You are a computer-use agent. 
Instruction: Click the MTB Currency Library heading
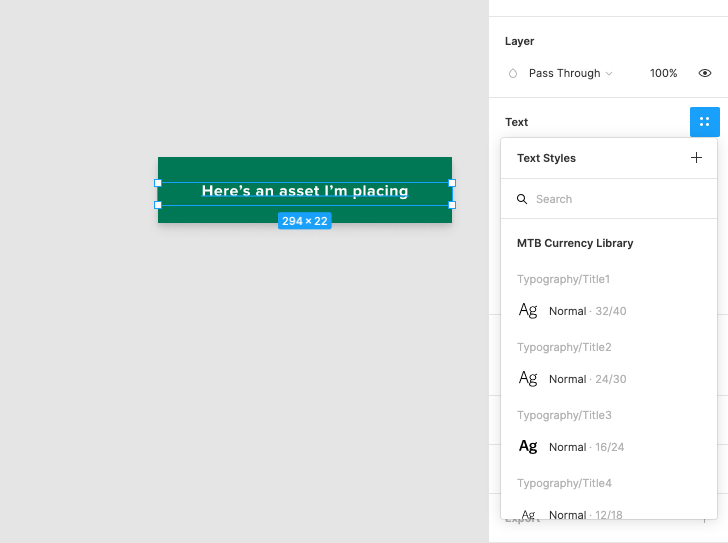point(575,243)
